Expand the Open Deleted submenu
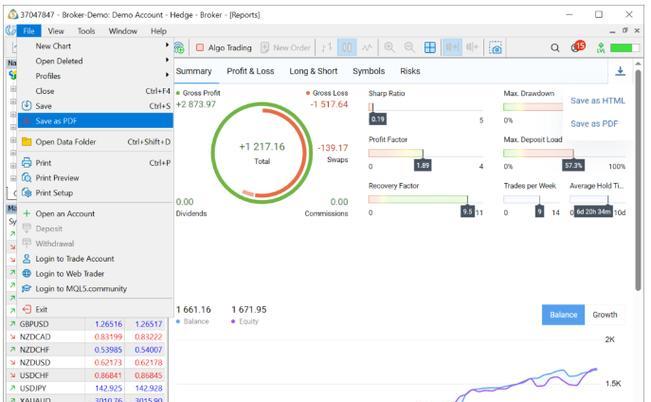This screenshot has height=402, width=651. [x=95, y=61]
